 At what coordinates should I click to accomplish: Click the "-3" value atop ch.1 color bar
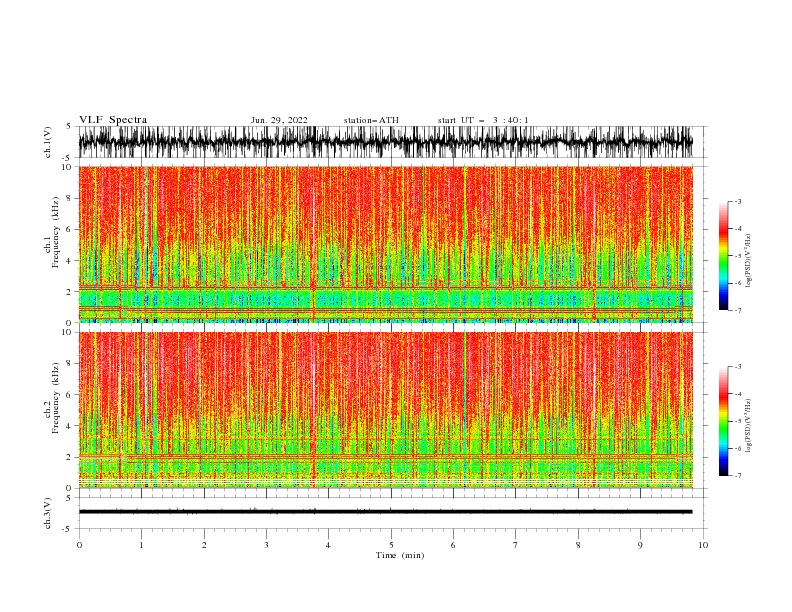point(737,201)
